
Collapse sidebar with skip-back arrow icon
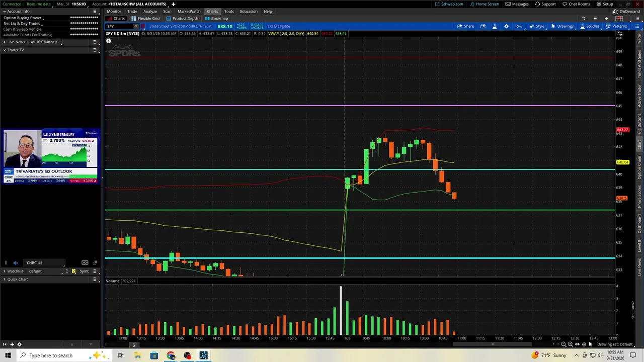click(x=5, y=344)
